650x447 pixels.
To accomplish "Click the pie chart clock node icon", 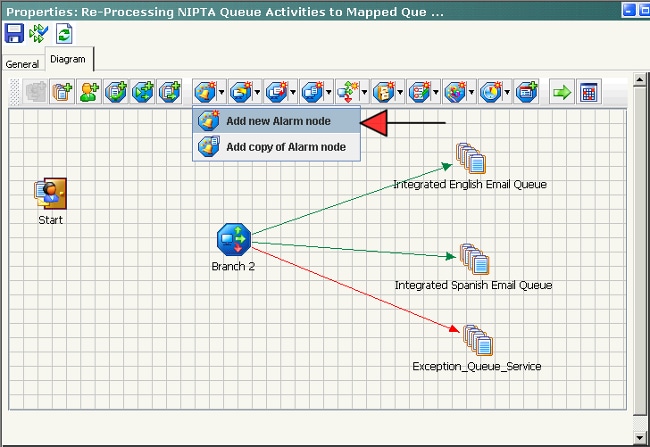I will [491, 92].
